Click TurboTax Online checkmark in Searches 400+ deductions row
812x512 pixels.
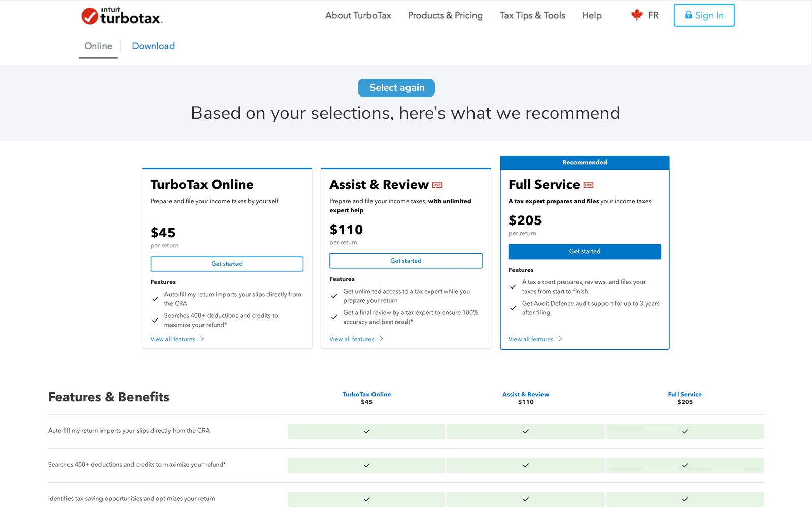[367, 465]
